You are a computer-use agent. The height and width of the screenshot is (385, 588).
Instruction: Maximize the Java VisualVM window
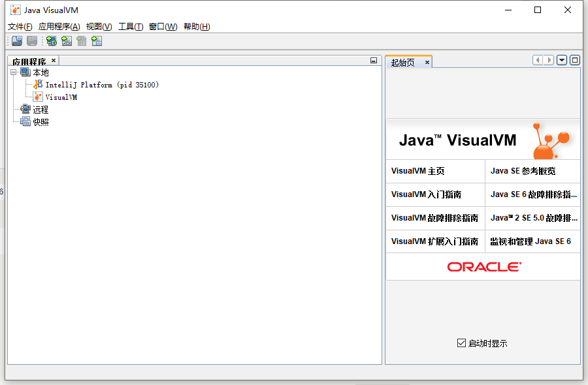point(538,10)
